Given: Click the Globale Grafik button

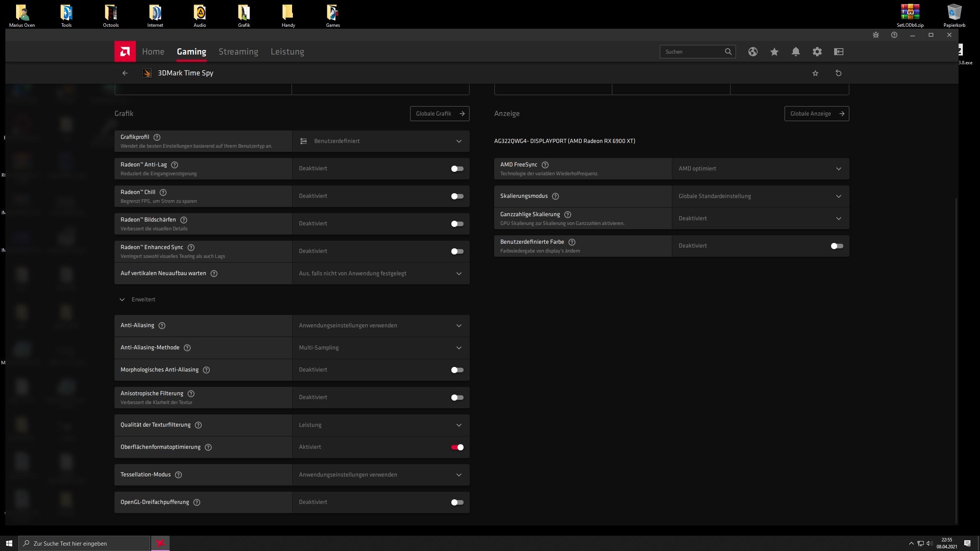Looking at the screenshot, I should coord(440,114).
